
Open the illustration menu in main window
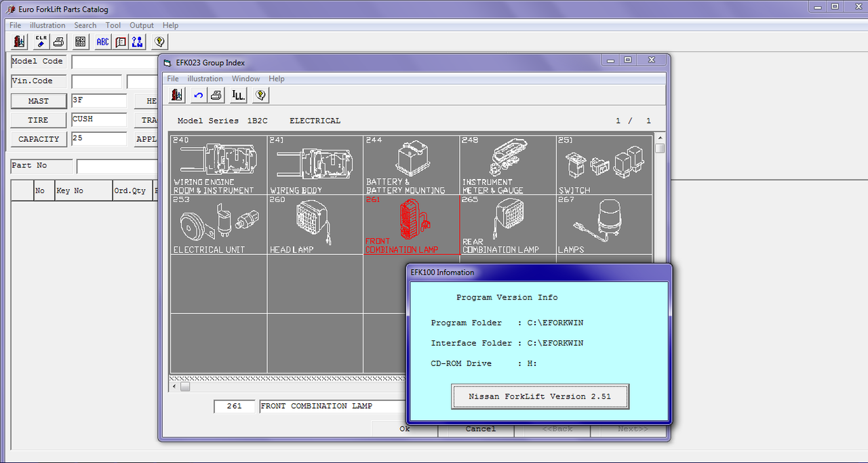[47, 25]
